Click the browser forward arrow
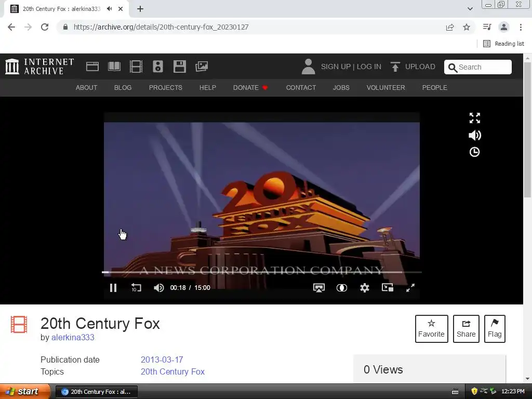Viewport: 532px width, 399px height. [28, 27]
